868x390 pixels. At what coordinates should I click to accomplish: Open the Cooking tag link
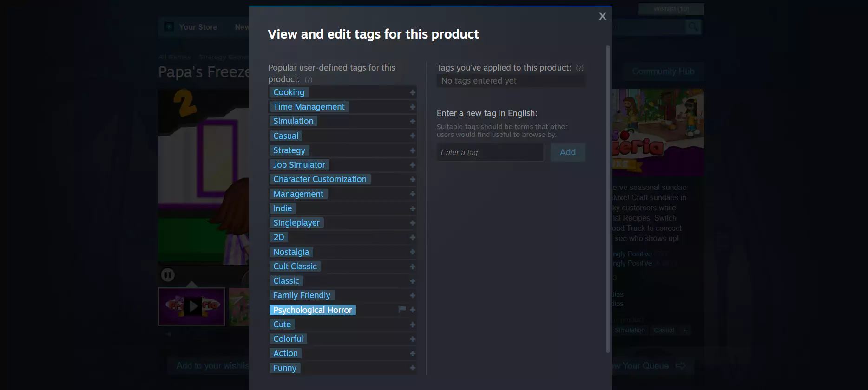point(289,92)
